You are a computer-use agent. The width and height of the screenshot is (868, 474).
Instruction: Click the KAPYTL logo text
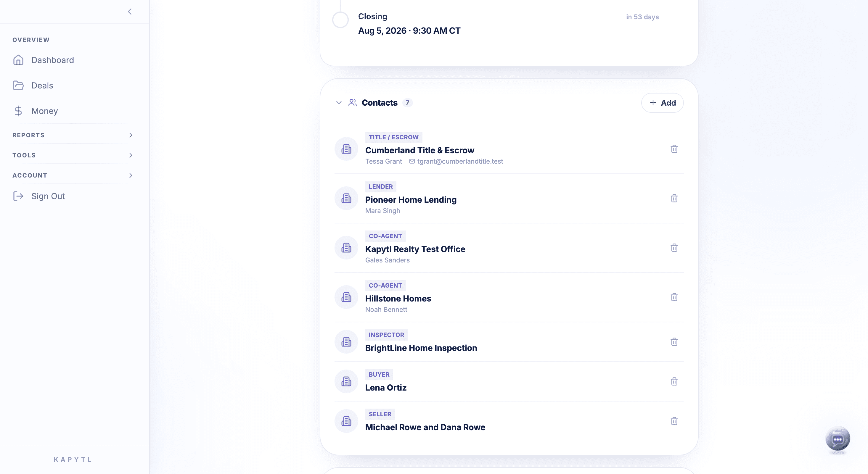73,460
